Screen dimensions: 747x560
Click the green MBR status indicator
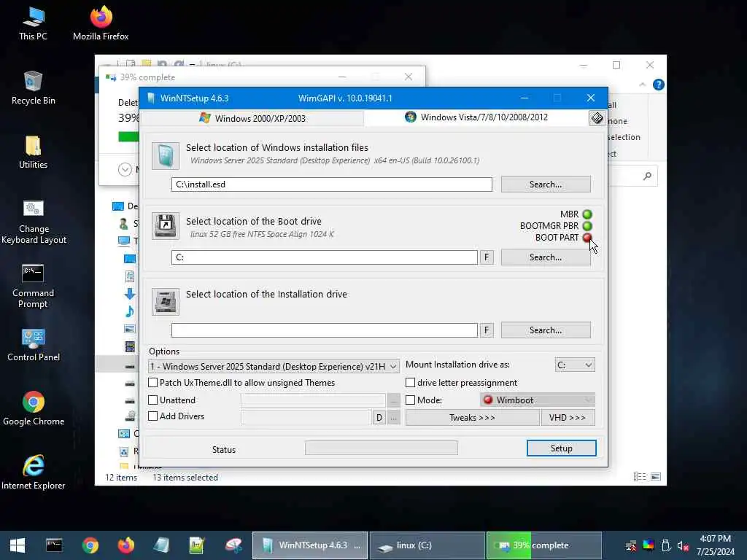587,214
